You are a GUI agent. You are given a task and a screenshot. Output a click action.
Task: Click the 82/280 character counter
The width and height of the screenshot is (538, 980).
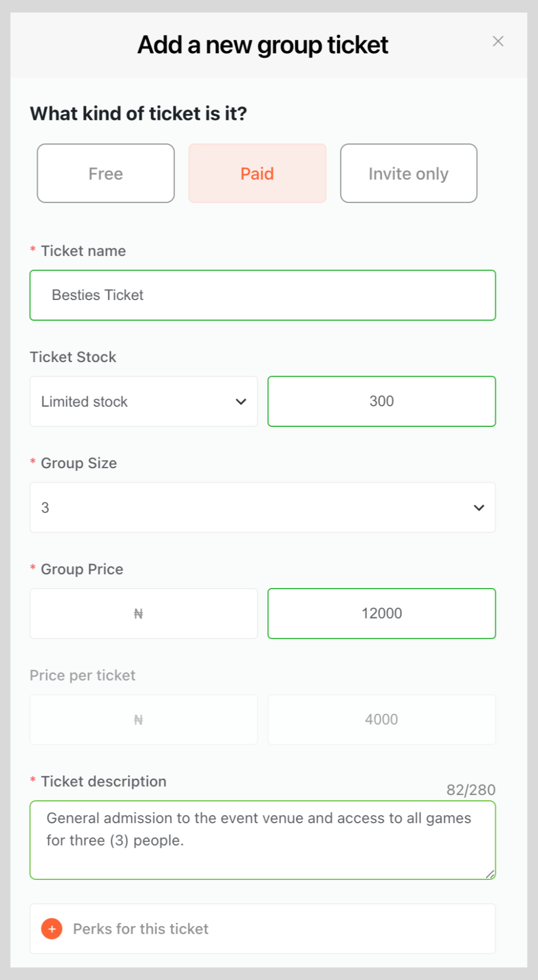pos(471,790)
